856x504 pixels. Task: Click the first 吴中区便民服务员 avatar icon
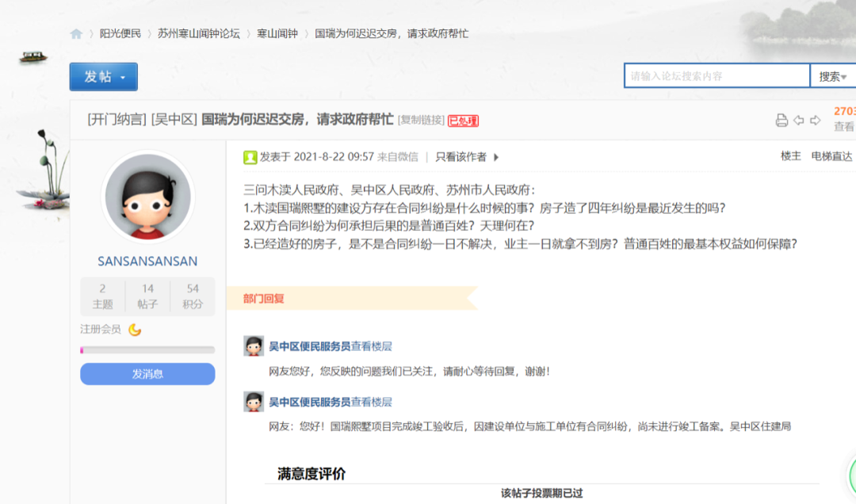(x=254, y=346)
